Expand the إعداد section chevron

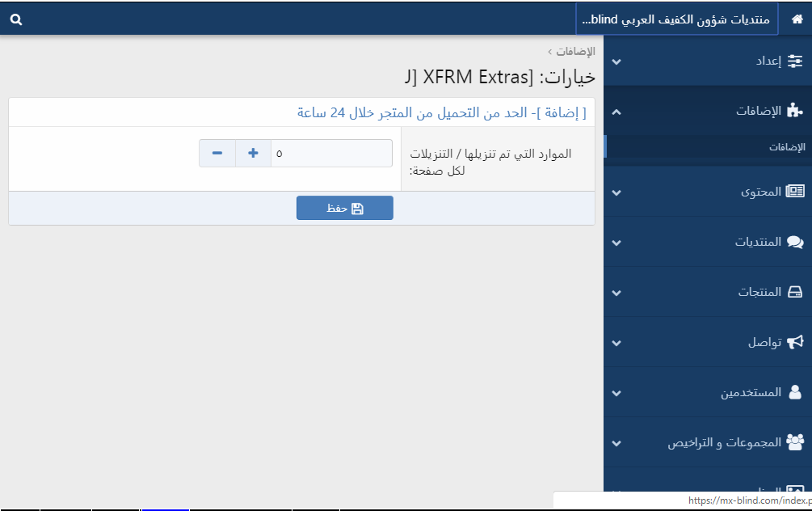point(617,61)
